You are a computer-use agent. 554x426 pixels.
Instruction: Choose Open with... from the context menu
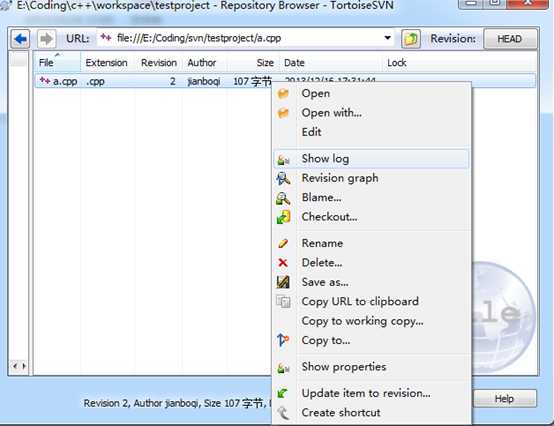(371, 113)
